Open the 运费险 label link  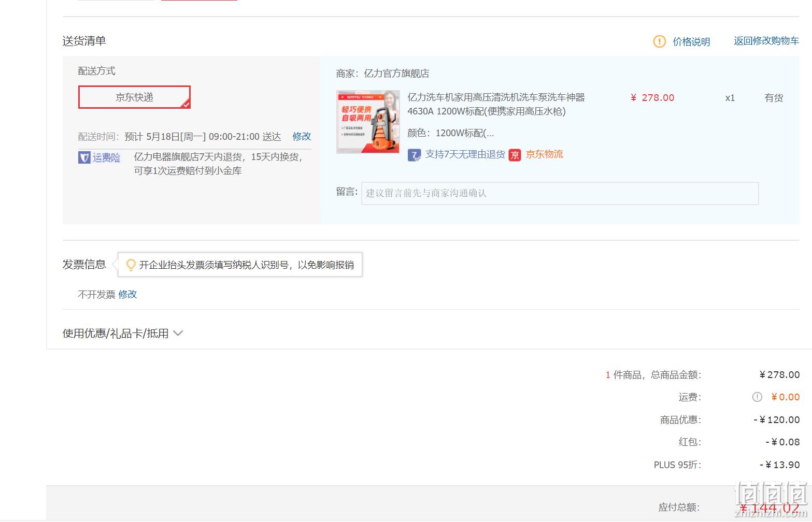[106, 157]
